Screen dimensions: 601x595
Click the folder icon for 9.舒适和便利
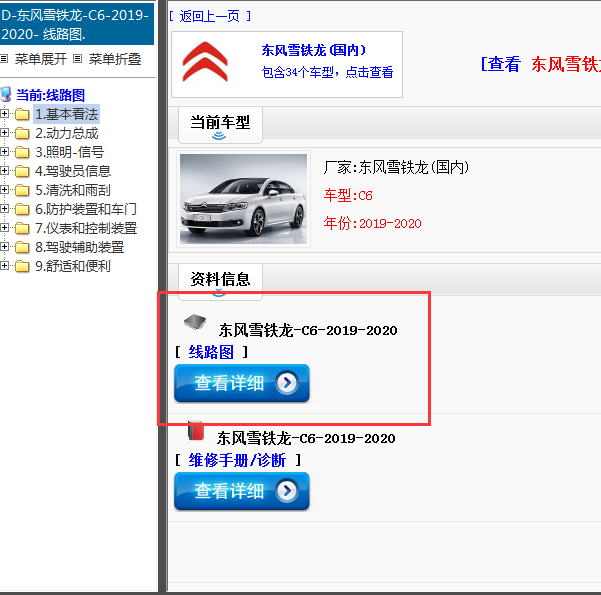pos(22,266)
